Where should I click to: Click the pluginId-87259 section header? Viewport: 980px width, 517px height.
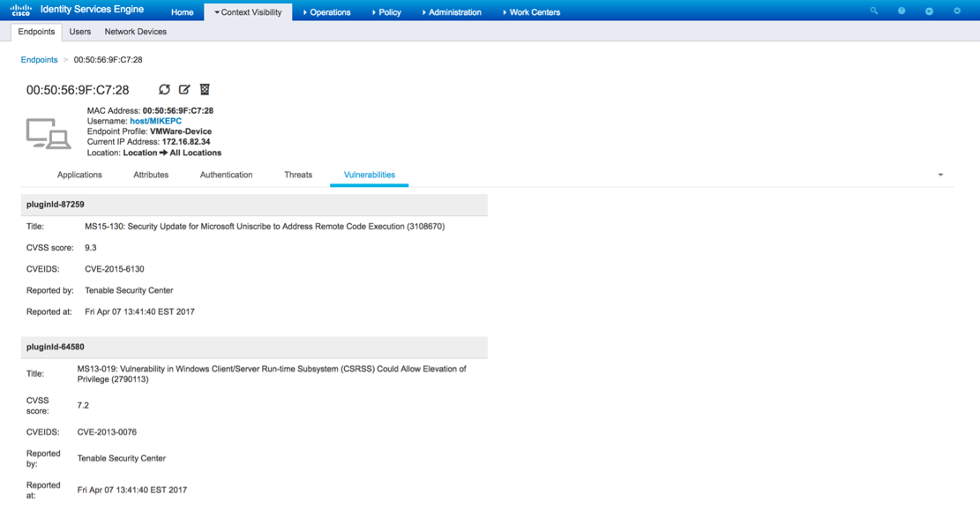254,205
